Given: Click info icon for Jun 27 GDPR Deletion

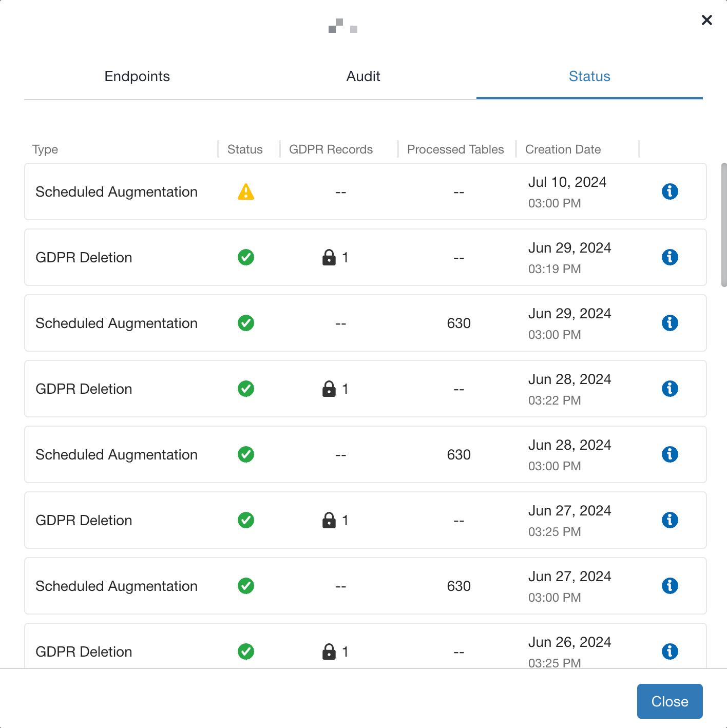Looking at the screenshot, I should click(x=669, y=520).
